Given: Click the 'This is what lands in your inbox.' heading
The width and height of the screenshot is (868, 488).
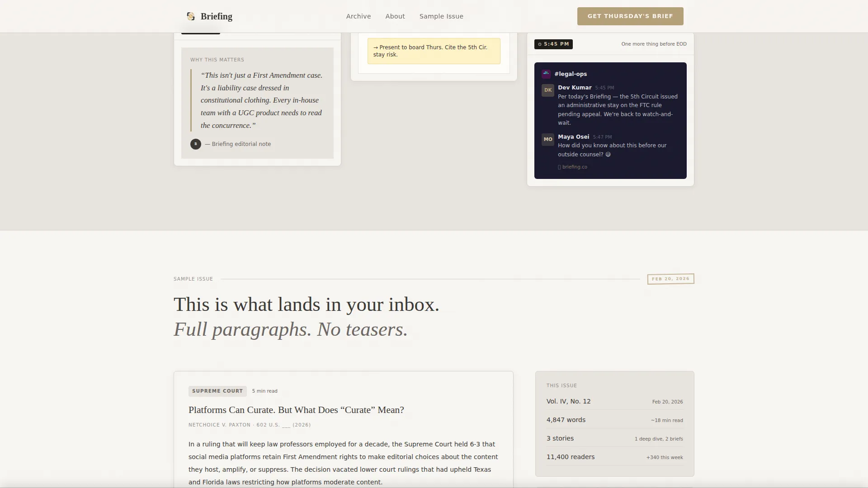Looking at the screenshot, I should coord(307,305).
